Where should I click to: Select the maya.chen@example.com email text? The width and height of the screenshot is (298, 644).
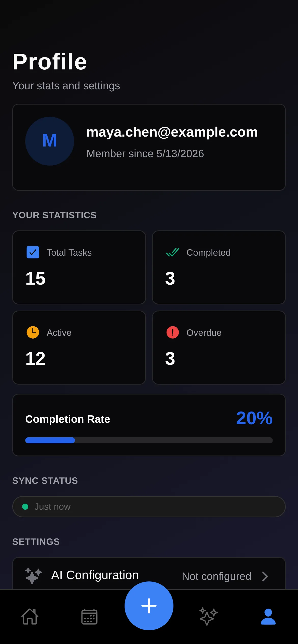[x=172, y=132]
